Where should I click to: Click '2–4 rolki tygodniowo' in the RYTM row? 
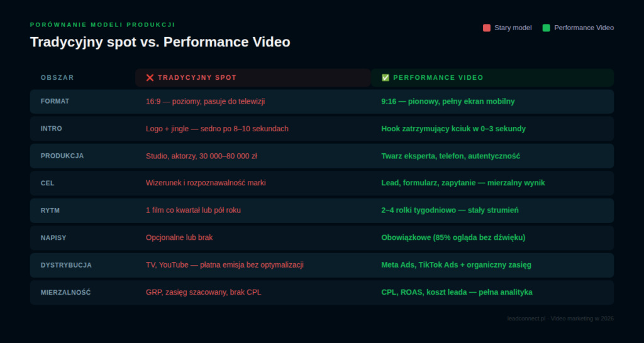[449, 210]
